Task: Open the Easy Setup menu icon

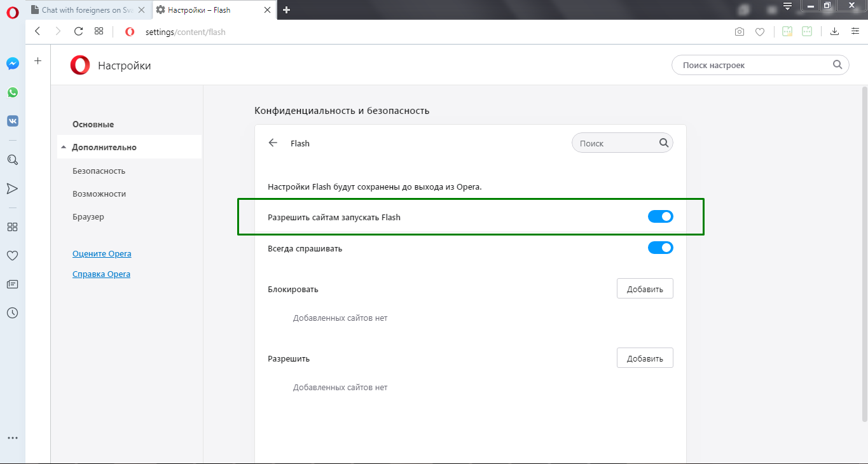Action: click(855, 31)
